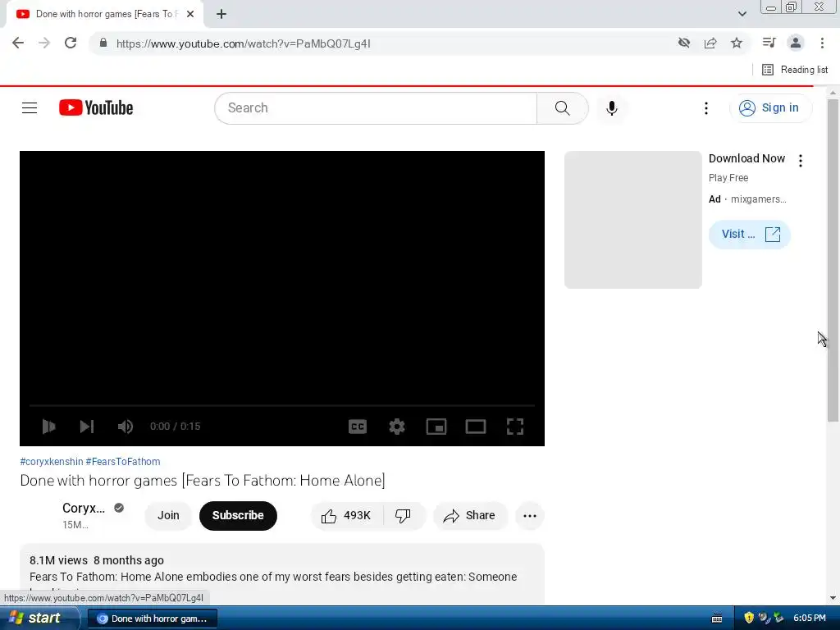
Task: Enter full screen mode
Action: 515,427
